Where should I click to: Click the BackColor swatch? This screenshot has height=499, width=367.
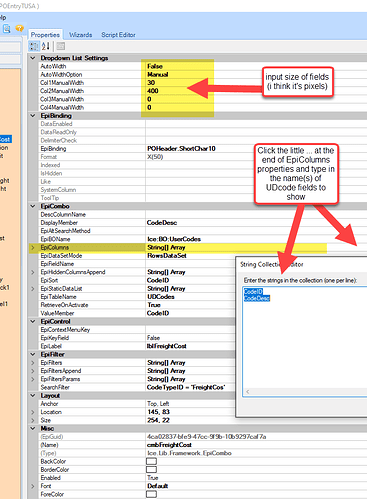click(x=151, y=461)
